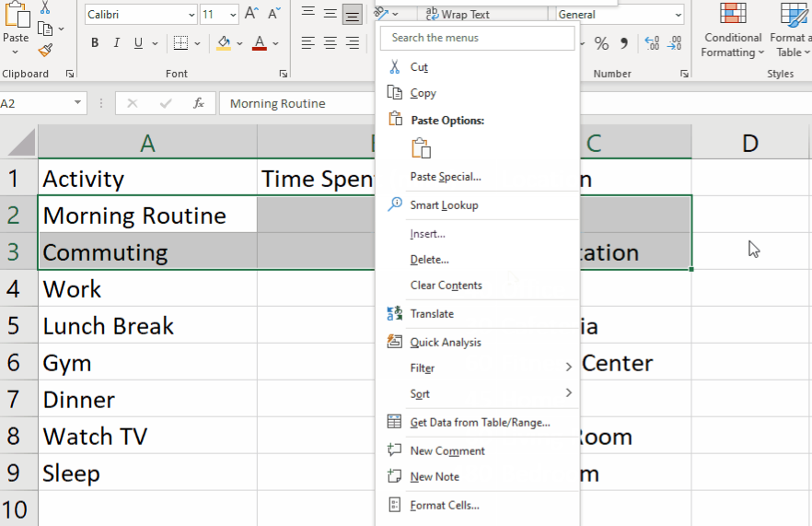Choose New Comment from context menu
This screenshot has width=812, height=526.
[x=477, y=450]
